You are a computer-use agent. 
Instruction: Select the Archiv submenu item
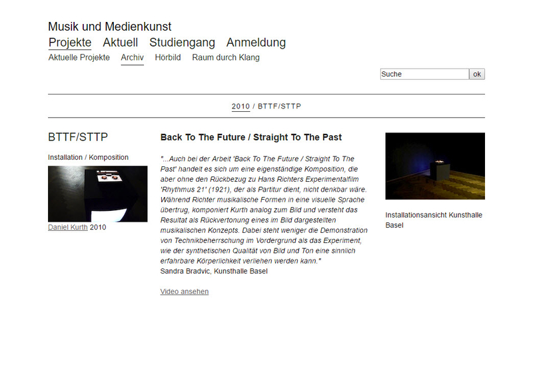click(x=132, y=57)
